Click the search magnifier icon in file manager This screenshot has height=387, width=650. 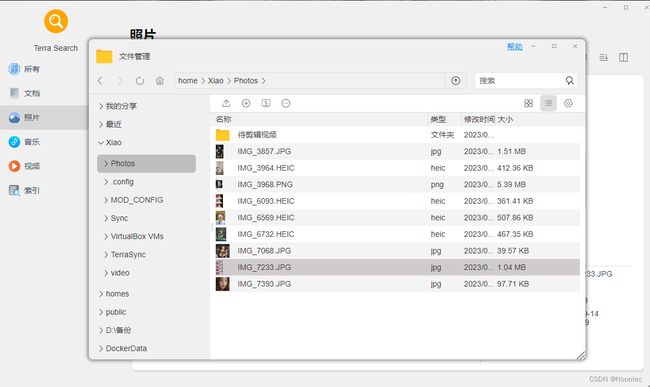570,81
